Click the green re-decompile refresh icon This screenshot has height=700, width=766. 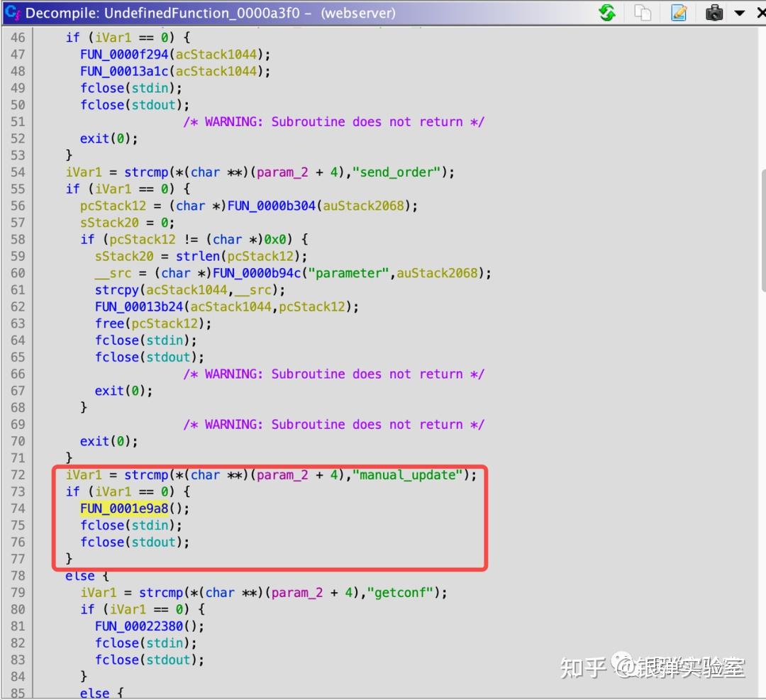[x=606, y=13]
